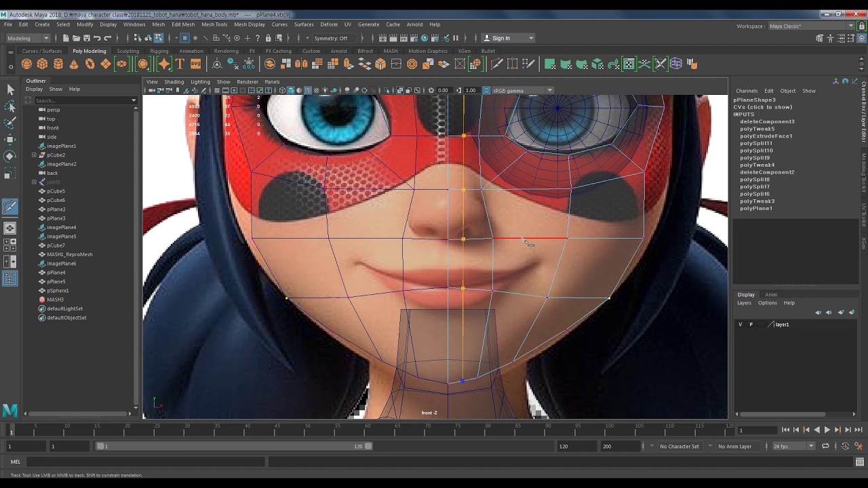Click the range slider end handle
Viewport: 868px width, 488px height.
point(368,446)
